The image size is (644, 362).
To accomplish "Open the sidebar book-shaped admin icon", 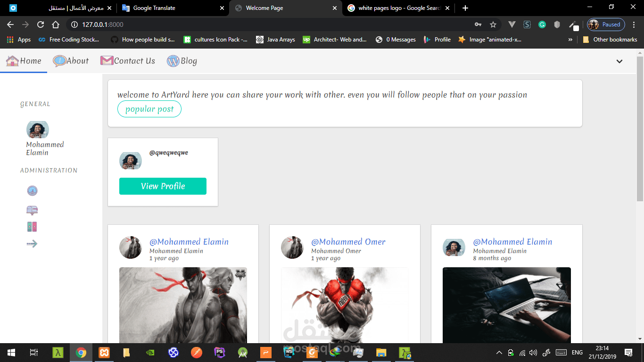I will pyautogui.click(x=33, y=210).
